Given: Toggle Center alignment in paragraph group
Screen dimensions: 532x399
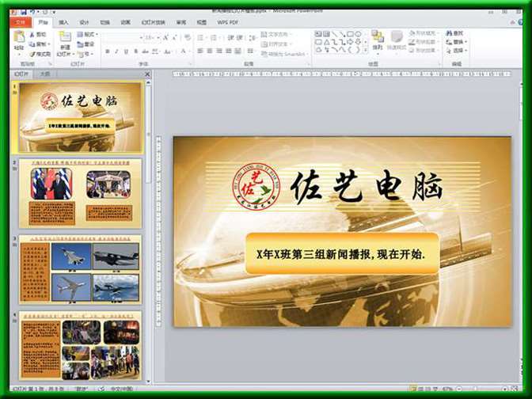Looking at the screenshot, I should tap(210, 51).
